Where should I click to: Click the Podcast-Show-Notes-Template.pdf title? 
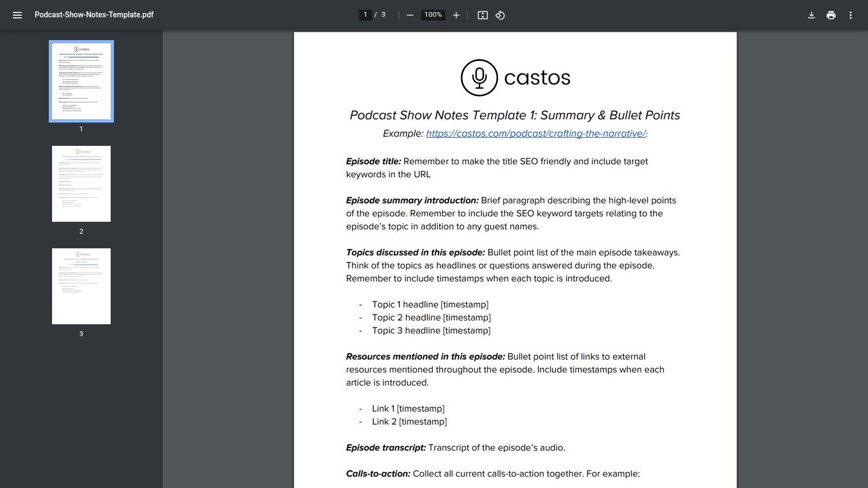93,15
